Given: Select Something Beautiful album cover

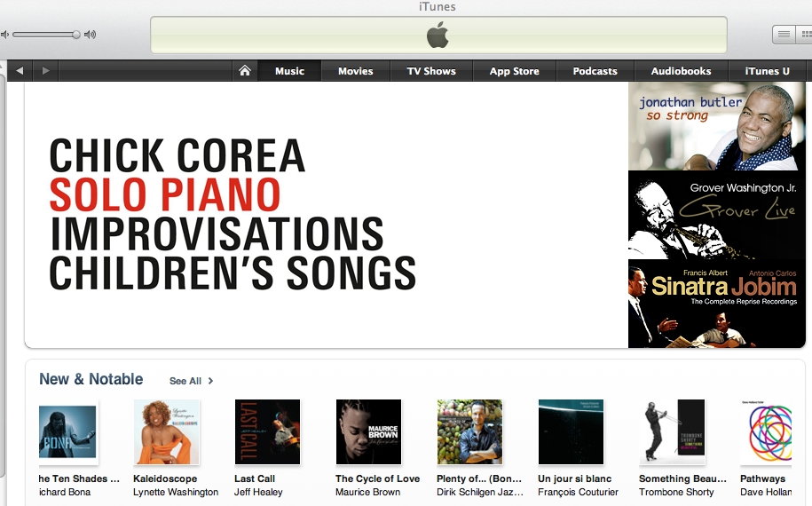Looking at the screenshot, I should tap(672, 432).
